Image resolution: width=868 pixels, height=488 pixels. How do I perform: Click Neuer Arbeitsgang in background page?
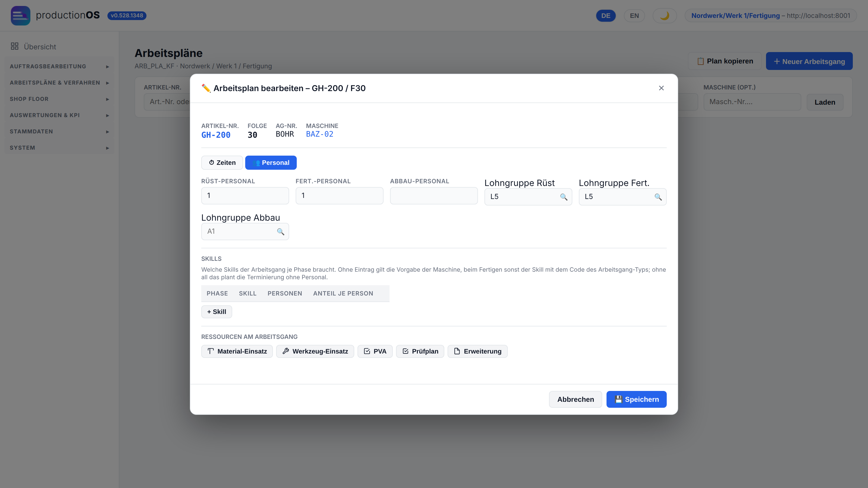[809, 61]
